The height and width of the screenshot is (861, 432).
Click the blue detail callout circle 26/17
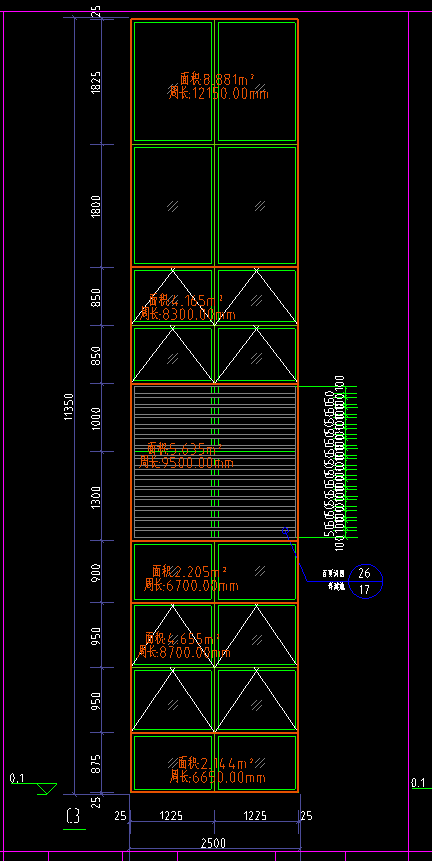(x=364, y=581)
